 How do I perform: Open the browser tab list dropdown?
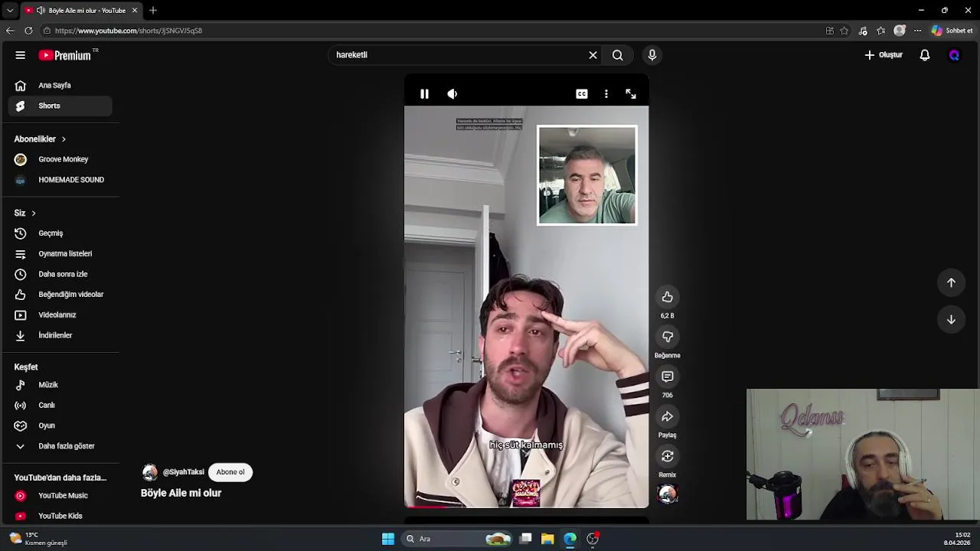tap(10, 11)
